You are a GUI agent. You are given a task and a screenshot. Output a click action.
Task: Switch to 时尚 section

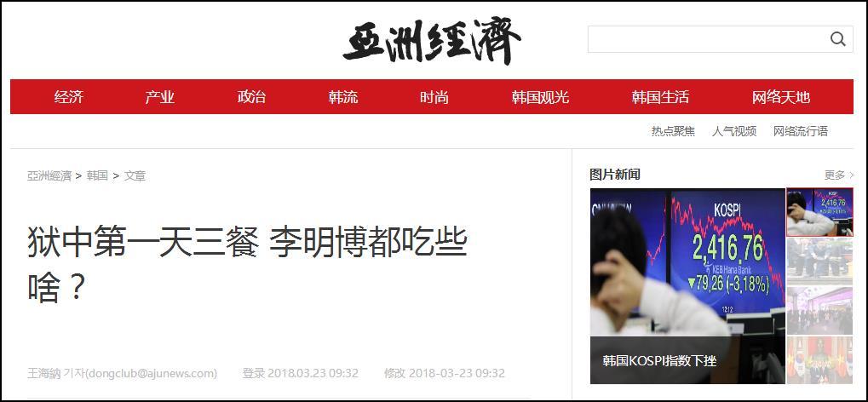434,97
